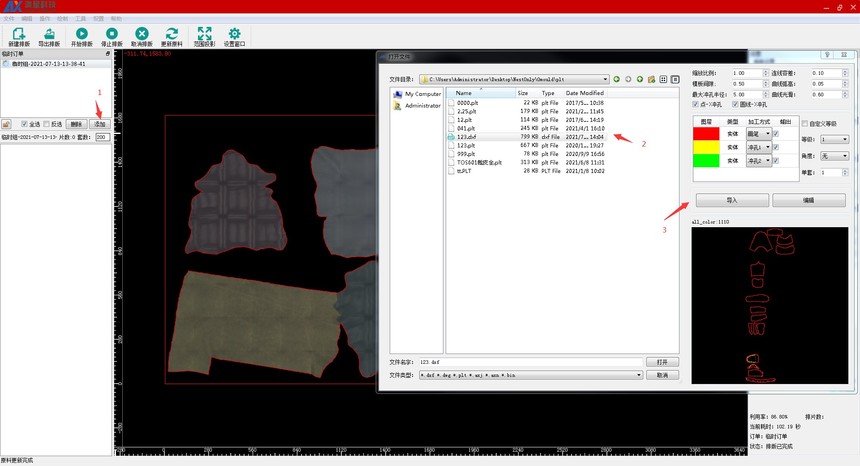Click the 编辑 edit button in dialog
Screen dimensions: 860x466
(x=809, y=201)
